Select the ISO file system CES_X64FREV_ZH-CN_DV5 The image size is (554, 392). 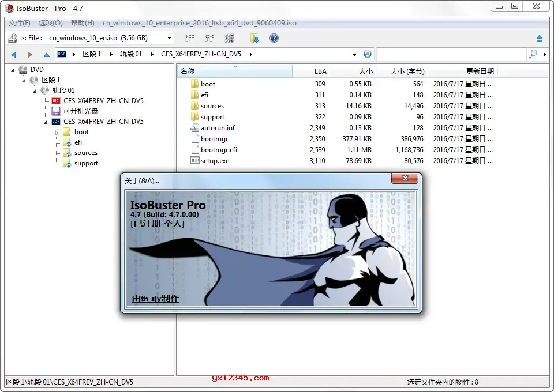pos(103,100)
